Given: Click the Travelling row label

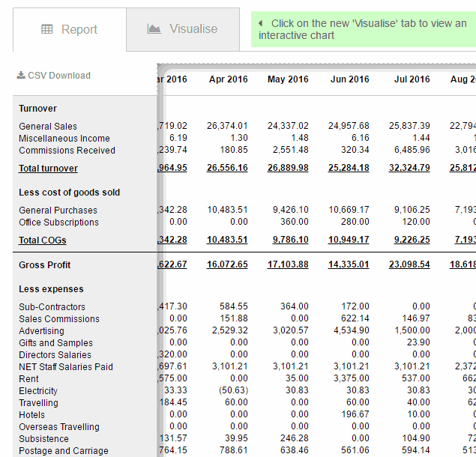Looking at the screenshot, I should click(38, 403).
